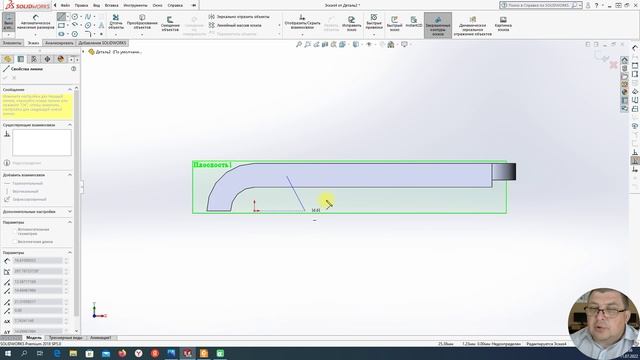
Task: Select the Corner Rectangle tool
Action: click(x=61, y=26)
